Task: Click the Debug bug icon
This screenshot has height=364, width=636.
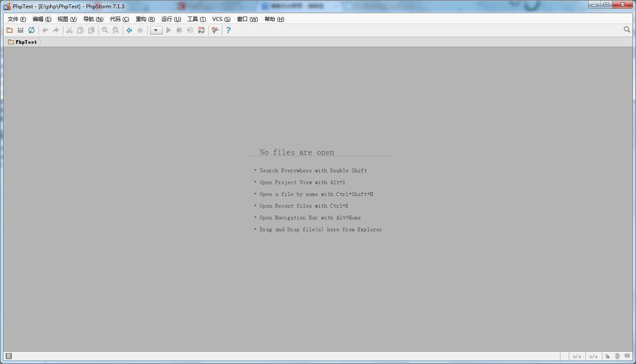Action: [180, 30]
